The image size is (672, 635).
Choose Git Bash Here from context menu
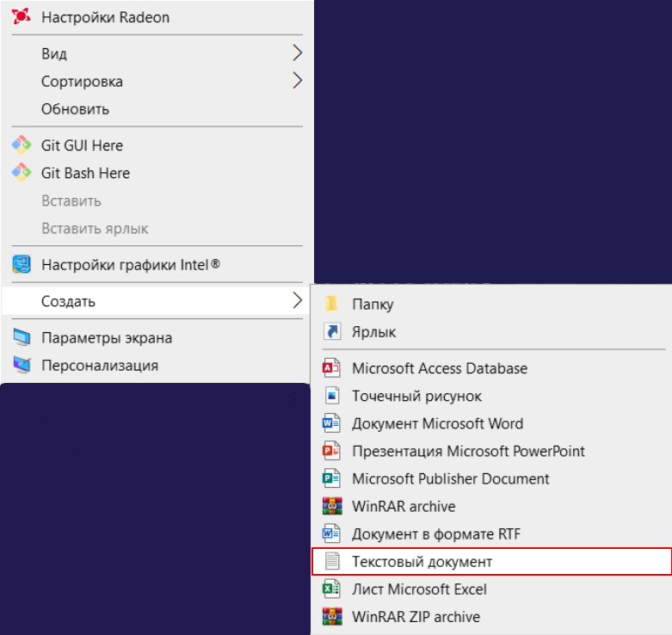coord(156,173)
